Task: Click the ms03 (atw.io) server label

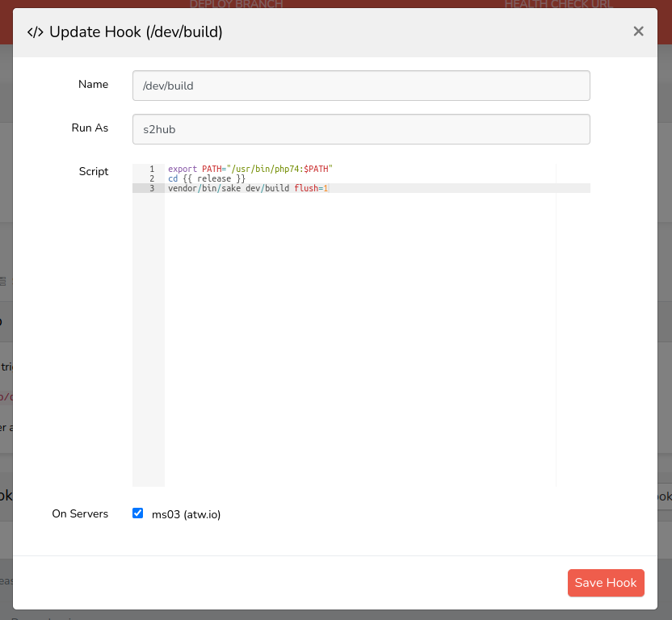Action: point(186,514)
